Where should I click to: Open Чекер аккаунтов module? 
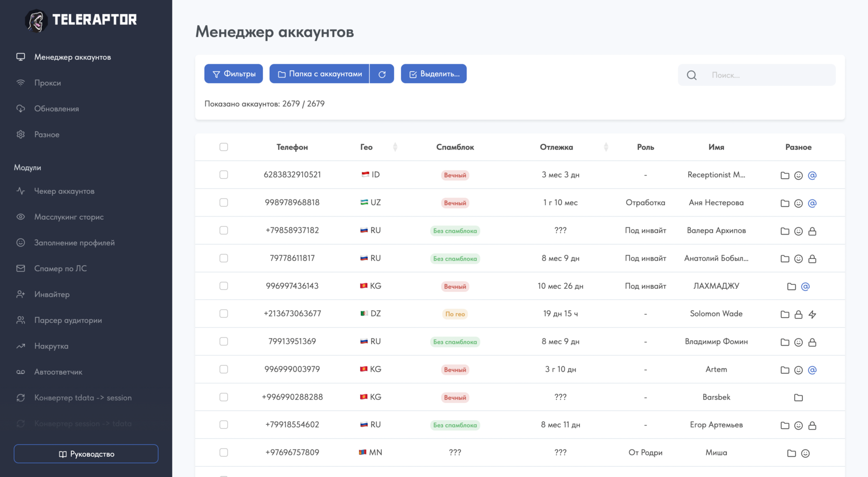click(x=64, y=191)
